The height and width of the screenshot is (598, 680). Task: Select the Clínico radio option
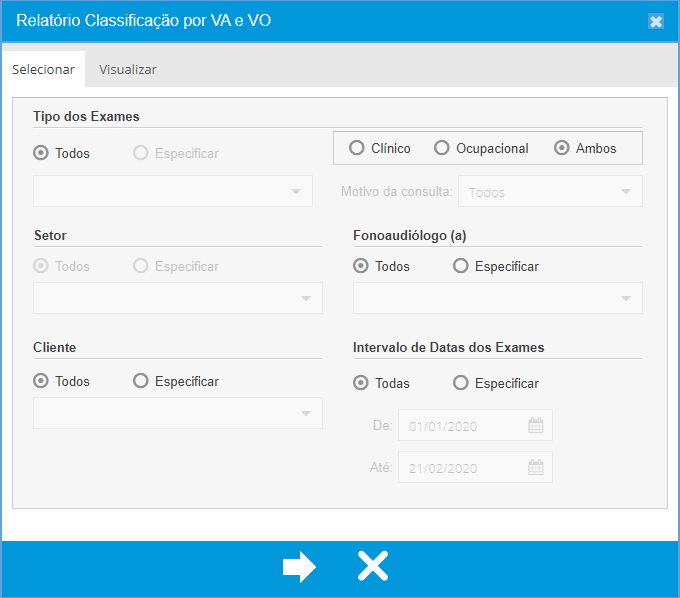[x=357, y=148]
